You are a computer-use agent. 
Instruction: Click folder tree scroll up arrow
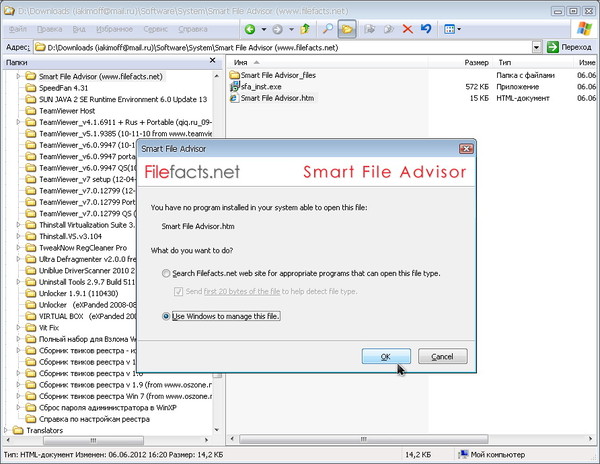[217, 76]
